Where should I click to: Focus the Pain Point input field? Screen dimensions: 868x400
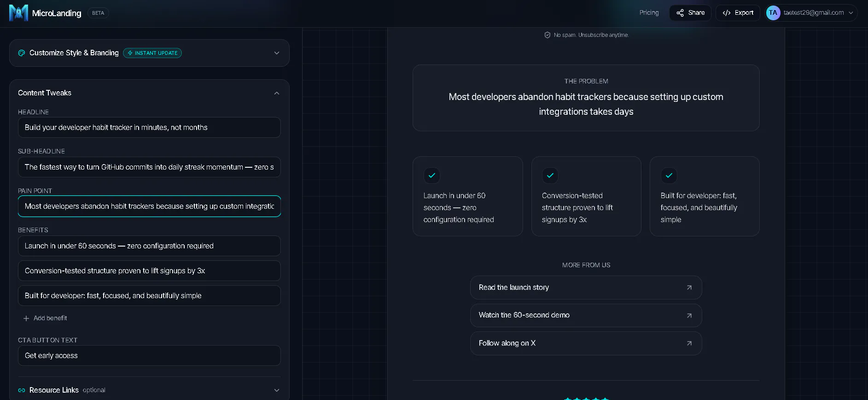pos(149,206)
